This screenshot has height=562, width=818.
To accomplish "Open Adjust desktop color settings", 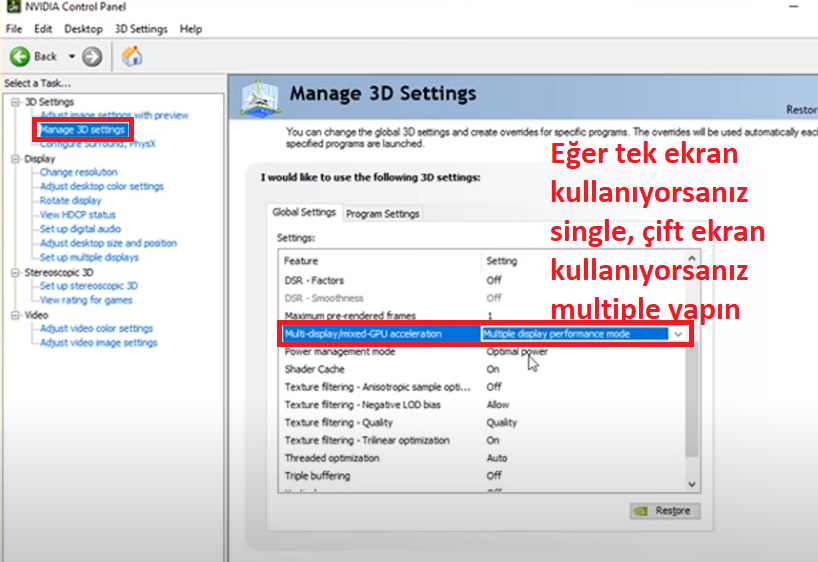I will (102, 186).
